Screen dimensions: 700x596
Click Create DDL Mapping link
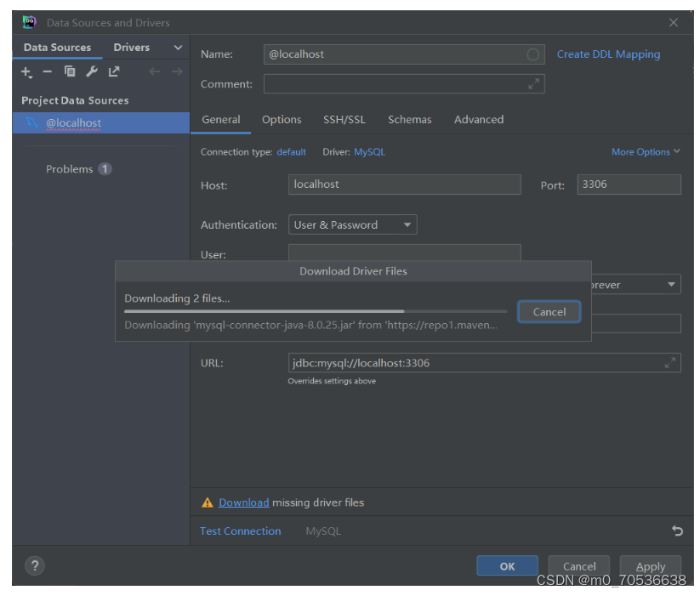pos(608,54)
